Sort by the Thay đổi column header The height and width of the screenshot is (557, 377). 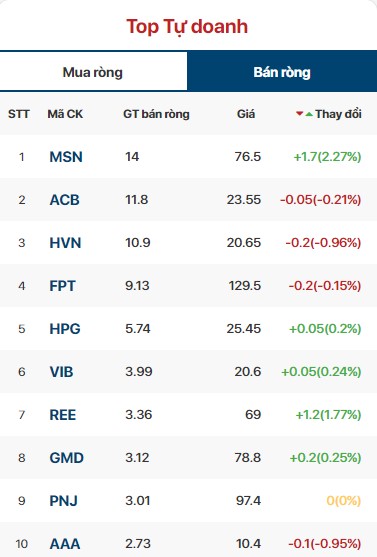point(339,114)
